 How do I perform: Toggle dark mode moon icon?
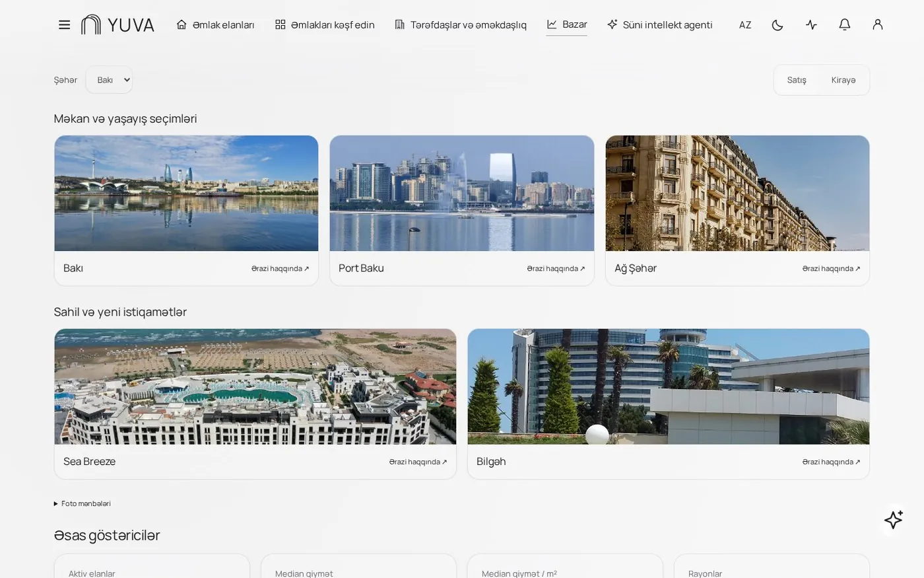pos(777,24)
